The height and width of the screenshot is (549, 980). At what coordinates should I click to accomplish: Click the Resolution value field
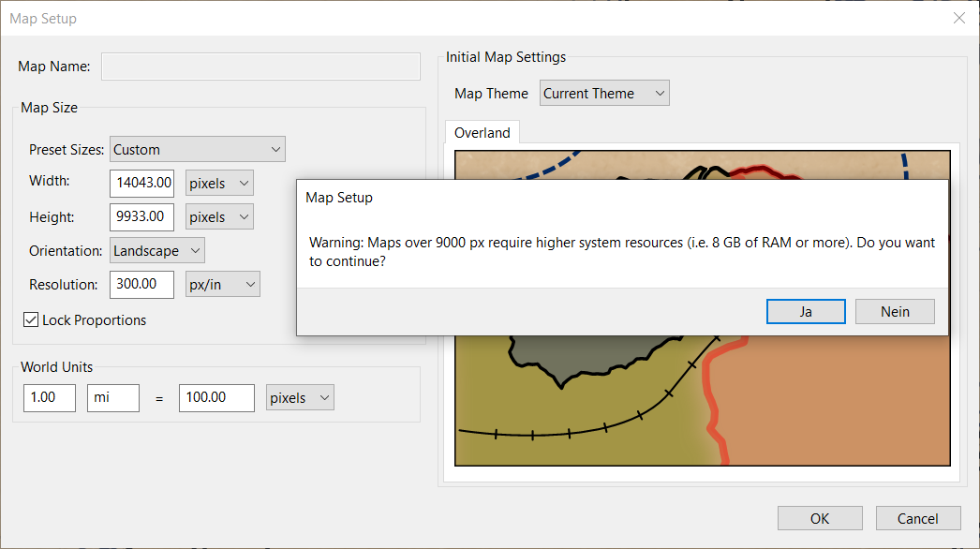(x=141, y=284)
